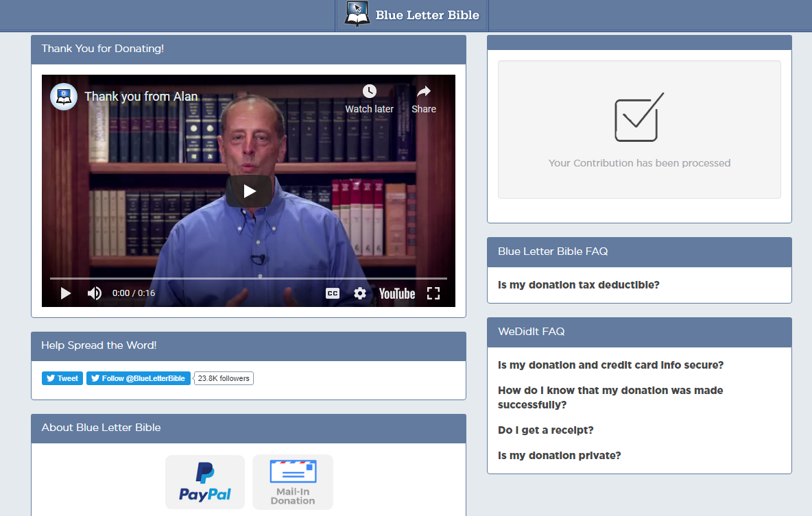This screenshot has height=516, width=812.
Task: Choose the PayPal donation option
Action: pyautogui.click(x=205, y=482)
